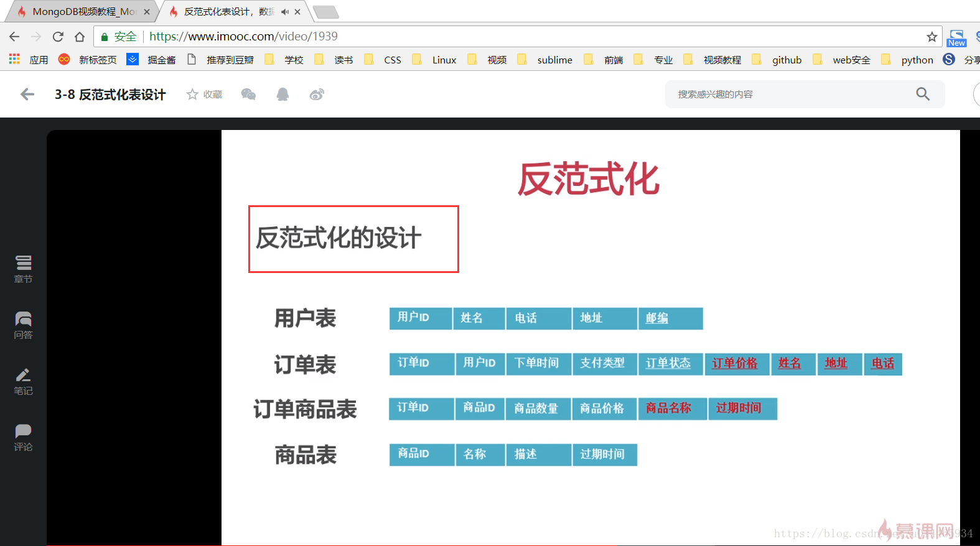
Task: Go back with the browser back arrow
Action: click(14, 37)
